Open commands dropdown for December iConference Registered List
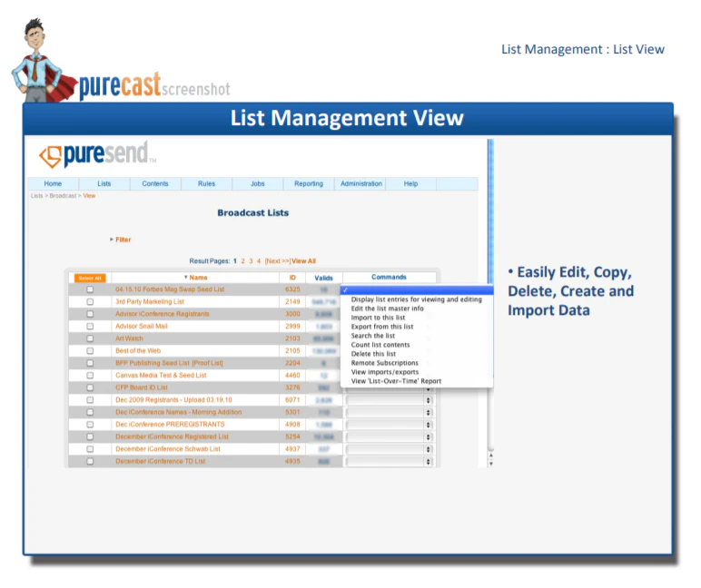 click(x=390, y=437)
